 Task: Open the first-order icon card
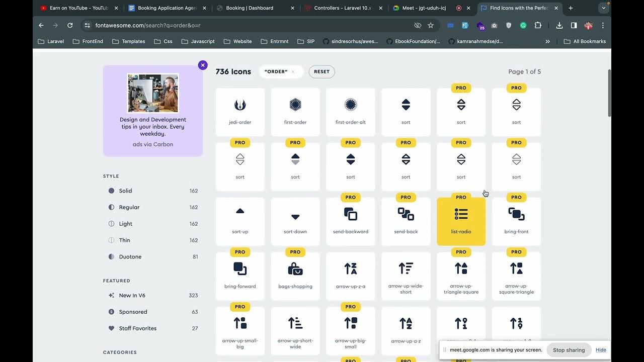(x=295, y=112)
